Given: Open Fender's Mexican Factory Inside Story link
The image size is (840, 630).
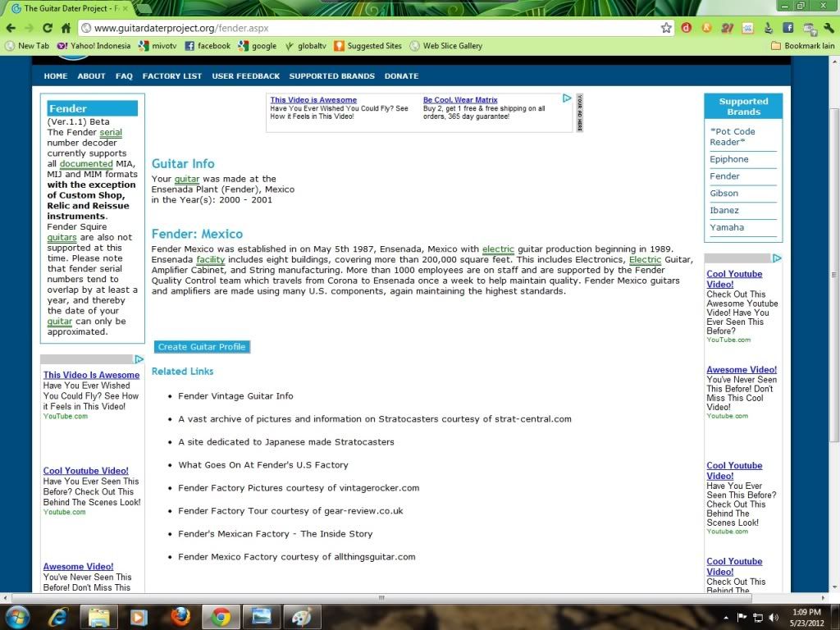Looking at the screenshot, I should point(276,534).
